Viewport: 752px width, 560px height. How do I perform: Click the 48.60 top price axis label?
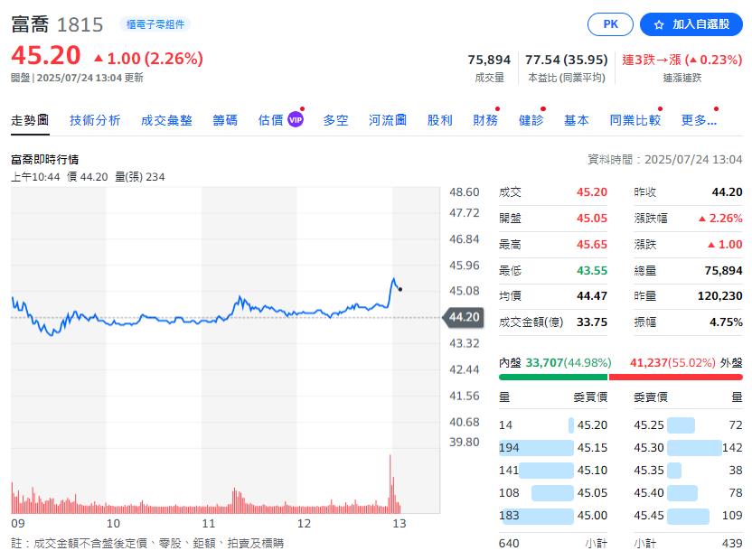click(464, 192)
